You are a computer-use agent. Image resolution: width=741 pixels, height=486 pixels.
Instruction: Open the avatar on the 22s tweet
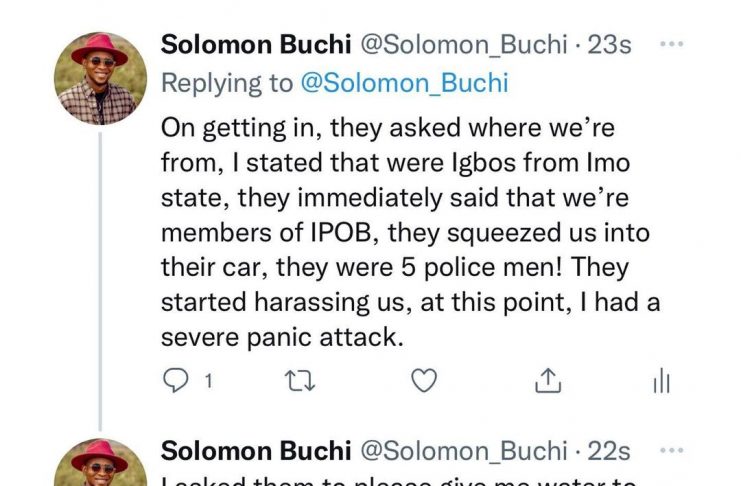[x=99, y=465]
